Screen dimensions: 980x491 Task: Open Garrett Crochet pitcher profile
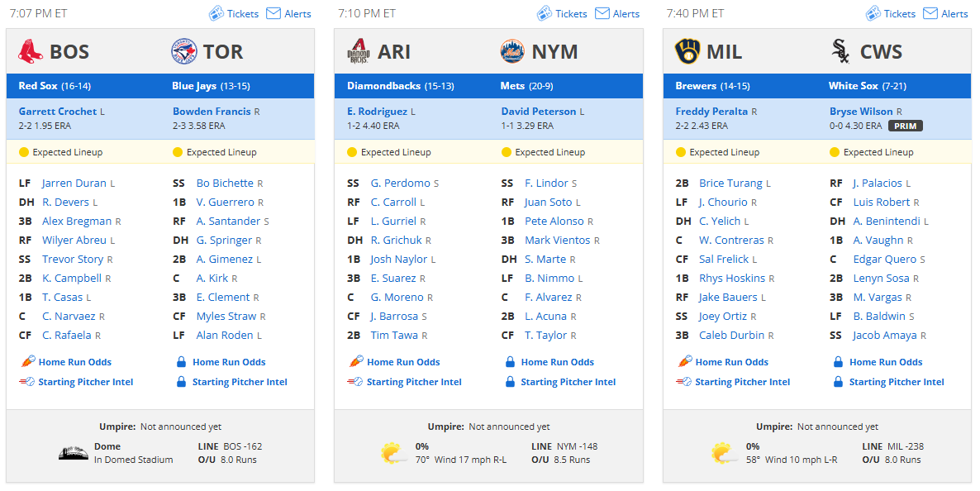(58, 112)
